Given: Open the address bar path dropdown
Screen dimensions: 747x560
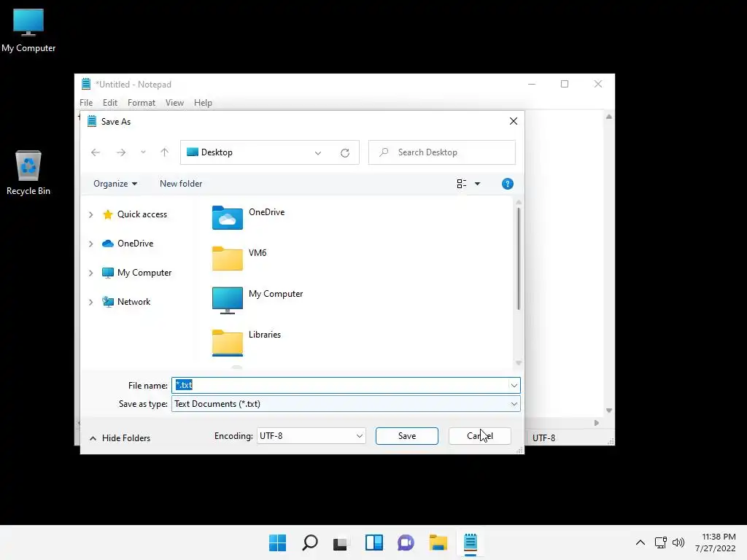Looking at the screenshot, I should coord(318,153).
